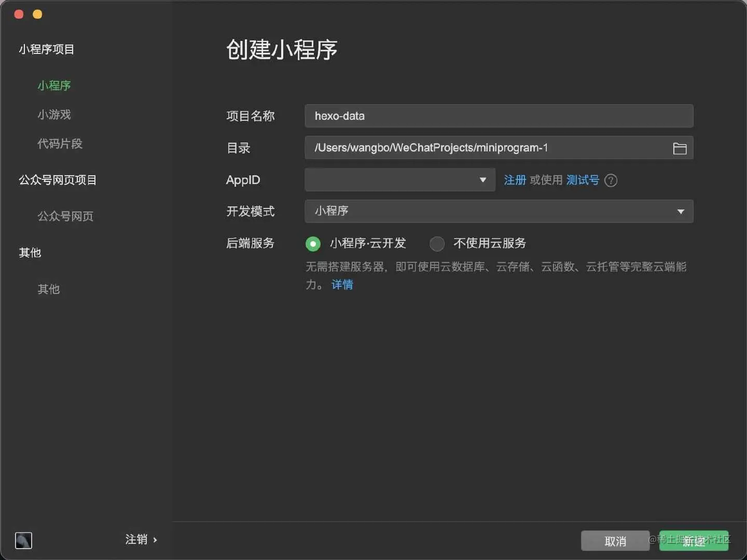Click the user avatar in the bottom left
The height and width of the screenshot is (560, 747).
coord(23,540)
